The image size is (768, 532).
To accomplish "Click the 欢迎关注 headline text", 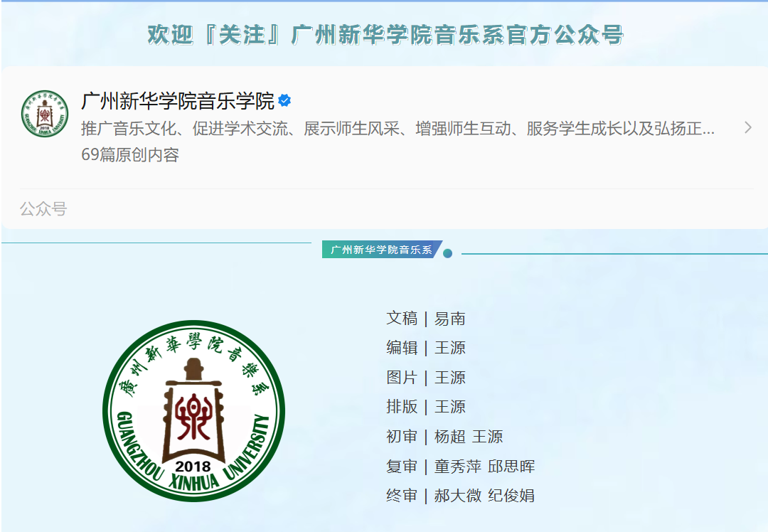I will pyautogui.click(x=385, y=35).
